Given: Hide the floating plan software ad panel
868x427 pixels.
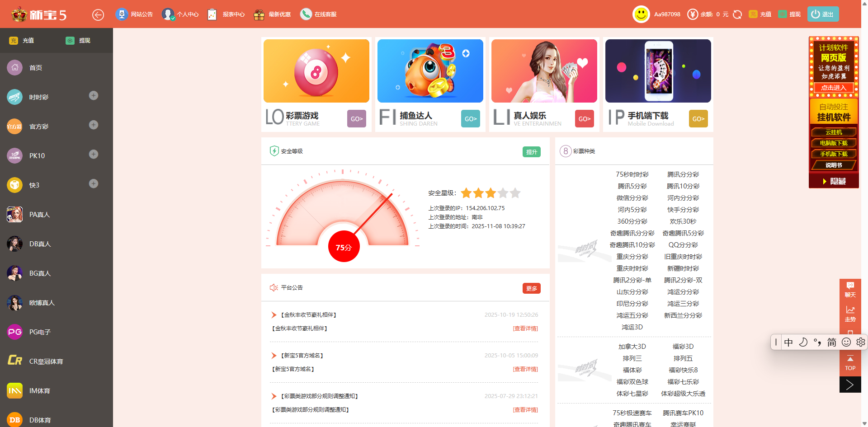Looking at the screenshot, I should 834,181.
